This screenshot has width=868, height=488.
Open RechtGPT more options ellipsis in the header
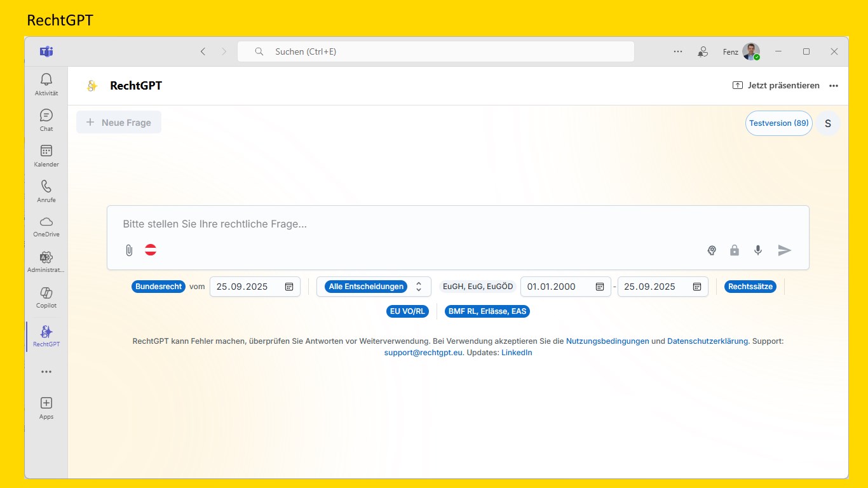[834, 86]
